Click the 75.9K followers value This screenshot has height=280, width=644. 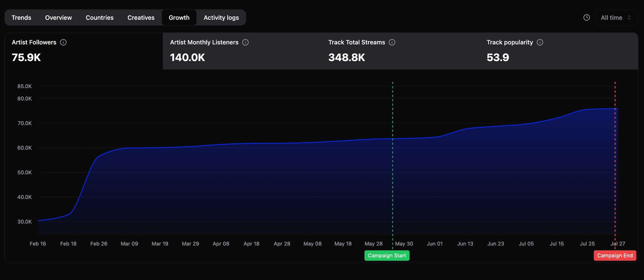point(26,57)
